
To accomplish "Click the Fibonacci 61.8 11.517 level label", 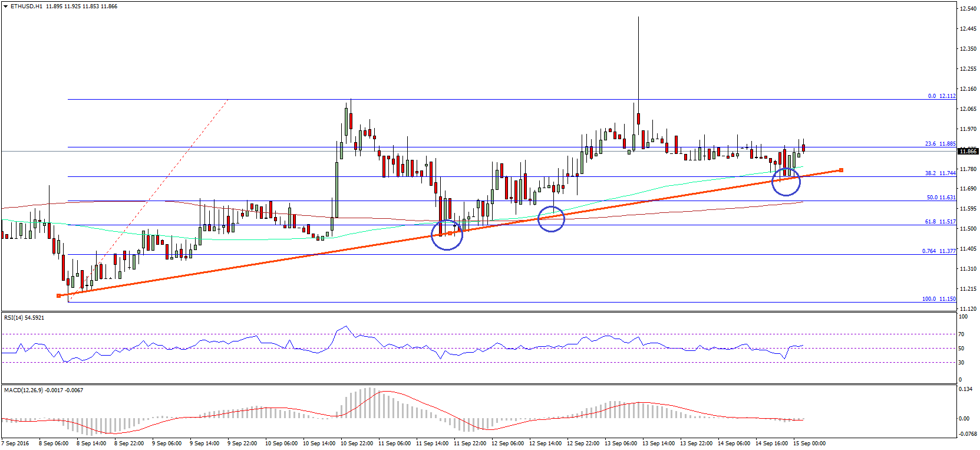I will (x=940, y=222).
